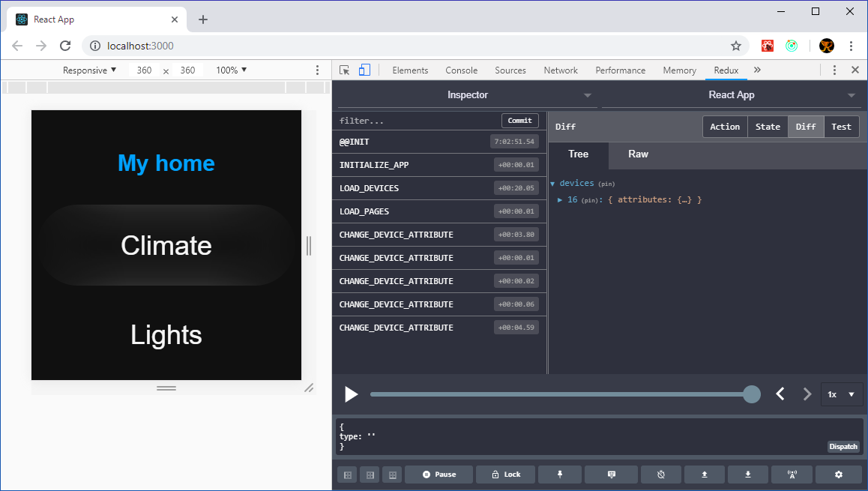Viewport: 868px width, 491px height.
Task: Open the Responsive device dropdown
Action: click(90, 70)
